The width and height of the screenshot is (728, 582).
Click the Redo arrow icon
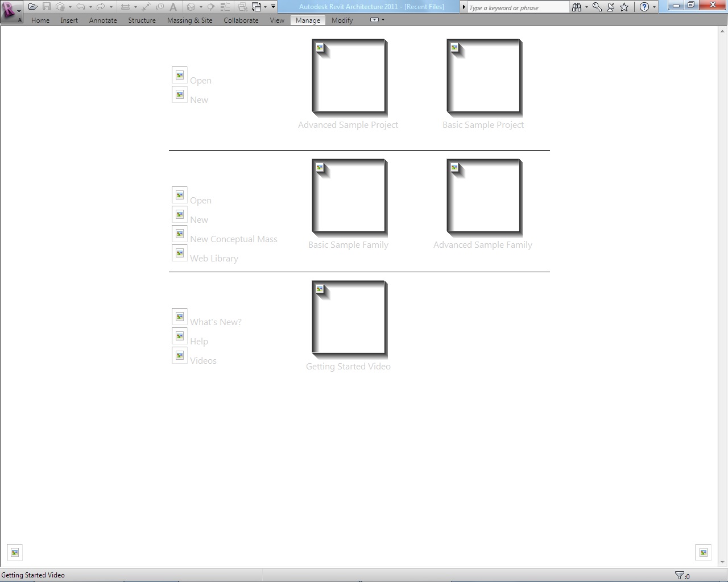[x=101, y=7]
